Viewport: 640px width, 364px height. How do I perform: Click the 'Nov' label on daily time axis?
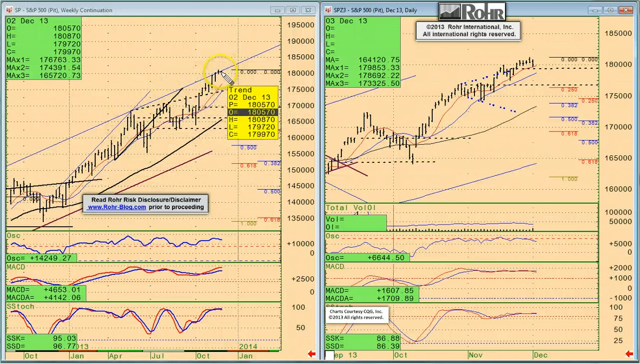click(x=475, y=355)
